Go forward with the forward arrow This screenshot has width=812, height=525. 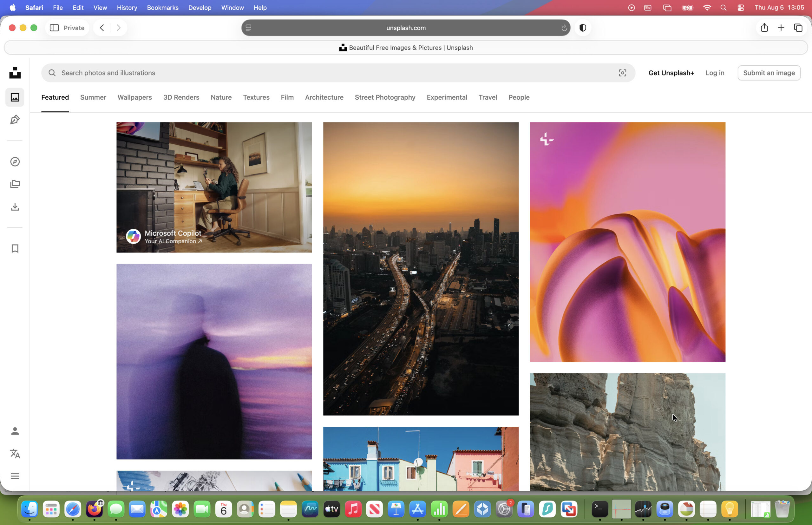coord(118,28)
